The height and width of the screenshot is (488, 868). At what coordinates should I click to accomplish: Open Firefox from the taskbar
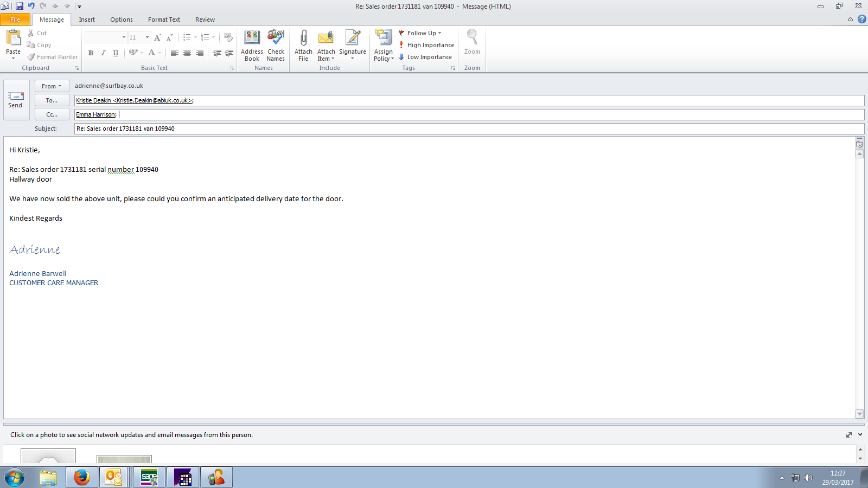coord(82,478)
